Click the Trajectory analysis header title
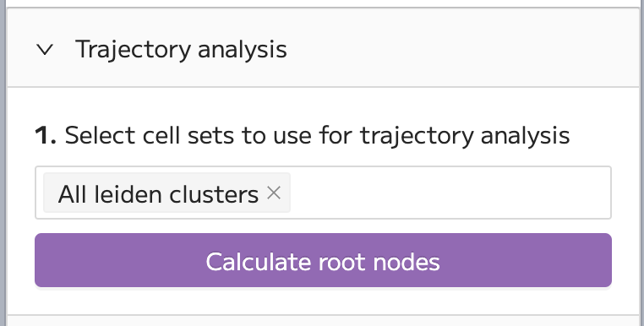This screenshot has width=644, height=326. (x=181, y=50)
